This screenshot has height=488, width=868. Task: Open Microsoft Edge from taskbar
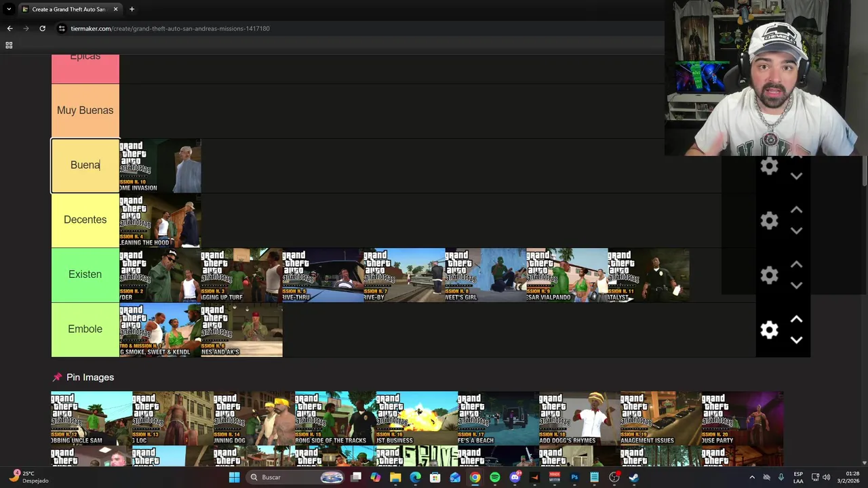coord(415,477)
